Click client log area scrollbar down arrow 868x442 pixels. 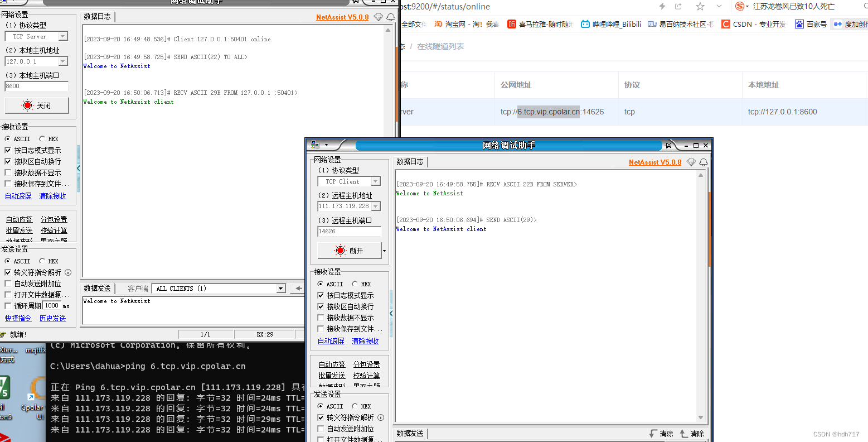tap(701, 417)
